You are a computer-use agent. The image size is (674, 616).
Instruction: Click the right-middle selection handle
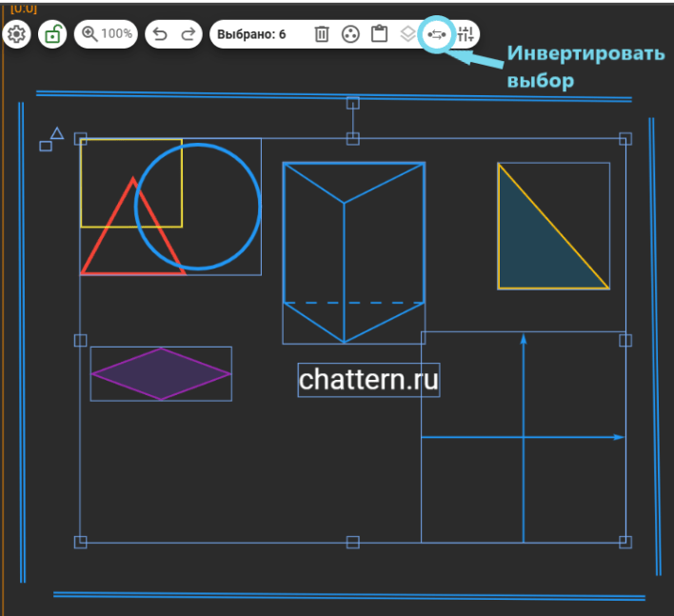click(625, 341)
